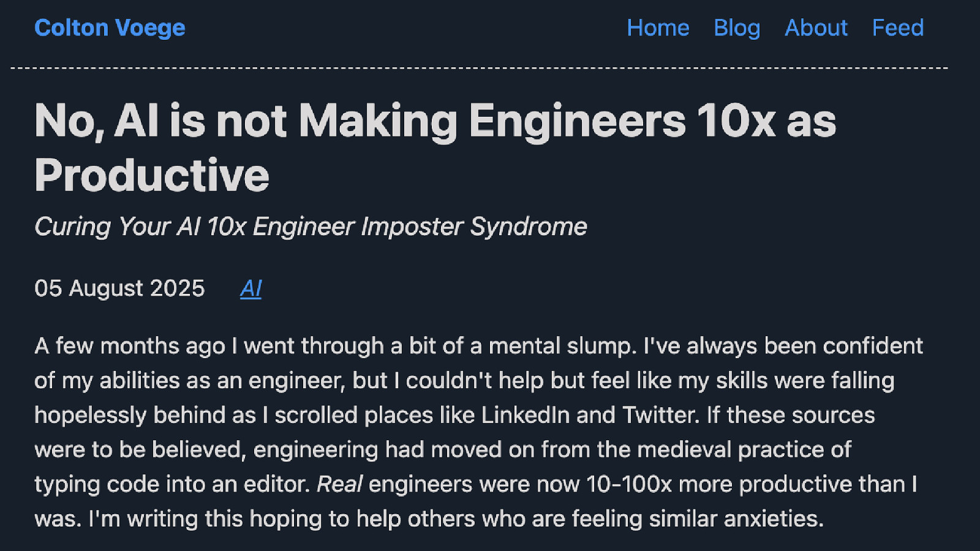Go to the Home page
980x551 pixels.
coord(658,28)
